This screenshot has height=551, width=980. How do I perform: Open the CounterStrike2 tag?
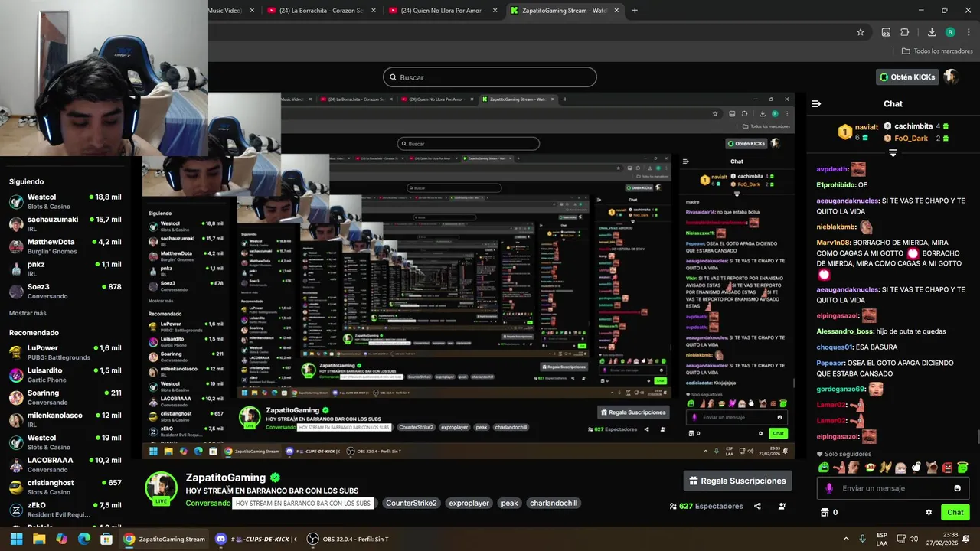pos(411,503)
